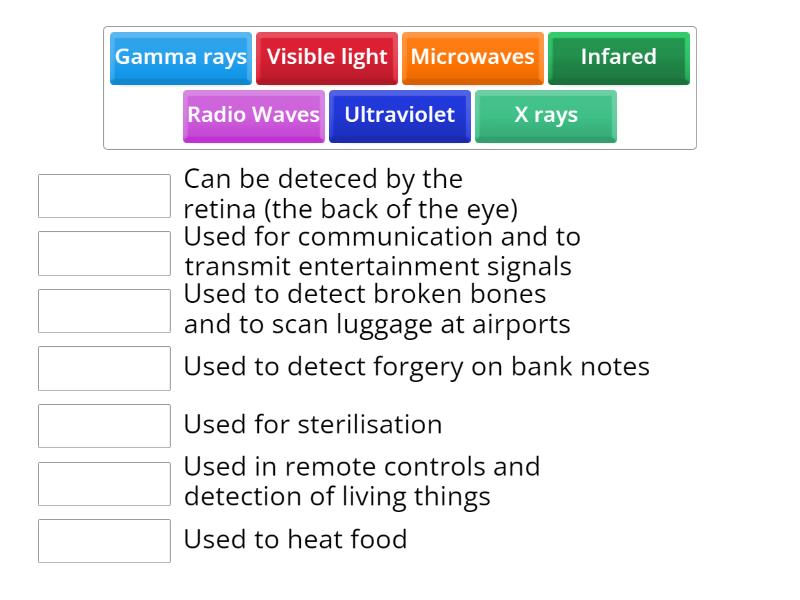Click answer box for broken bones clue
800x600 pixels.
click(x=104, y=311)
